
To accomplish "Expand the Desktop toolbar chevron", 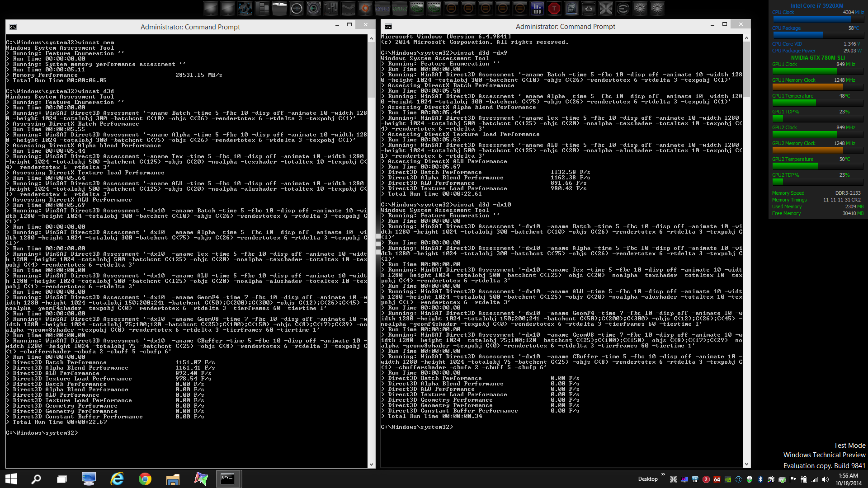I will (663, 474).
